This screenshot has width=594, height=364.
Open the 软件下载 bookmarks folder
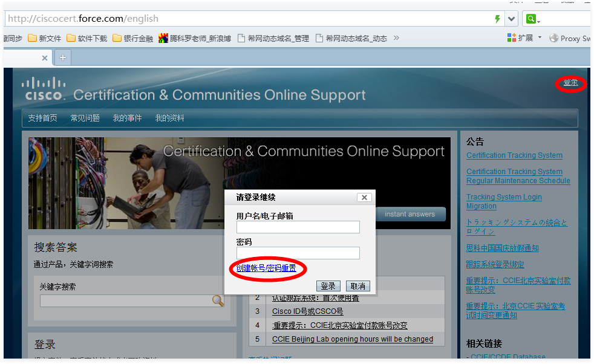[x=86, y=38]
